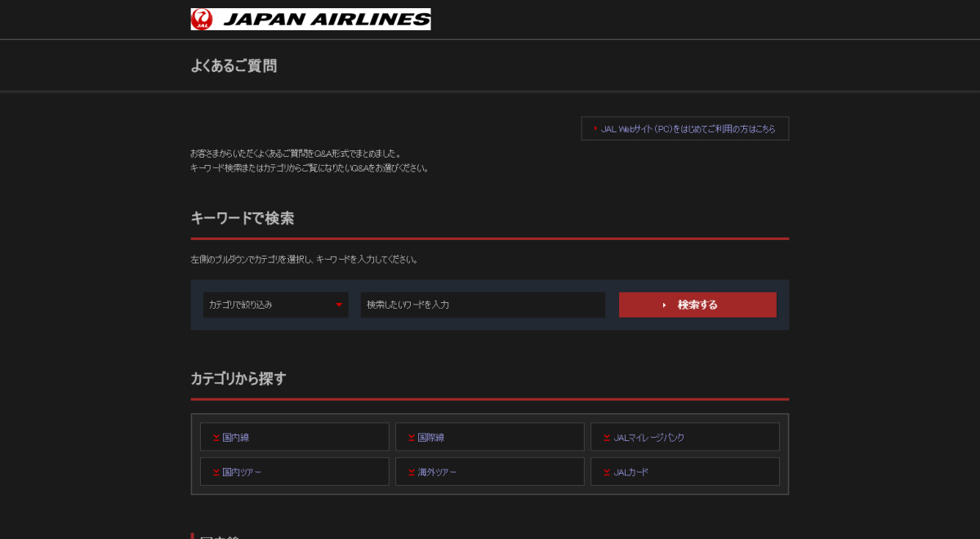Click red arrow icon beside JAL Webサイト link
This screenshot has height=539, width=980.
click(596, 128)
